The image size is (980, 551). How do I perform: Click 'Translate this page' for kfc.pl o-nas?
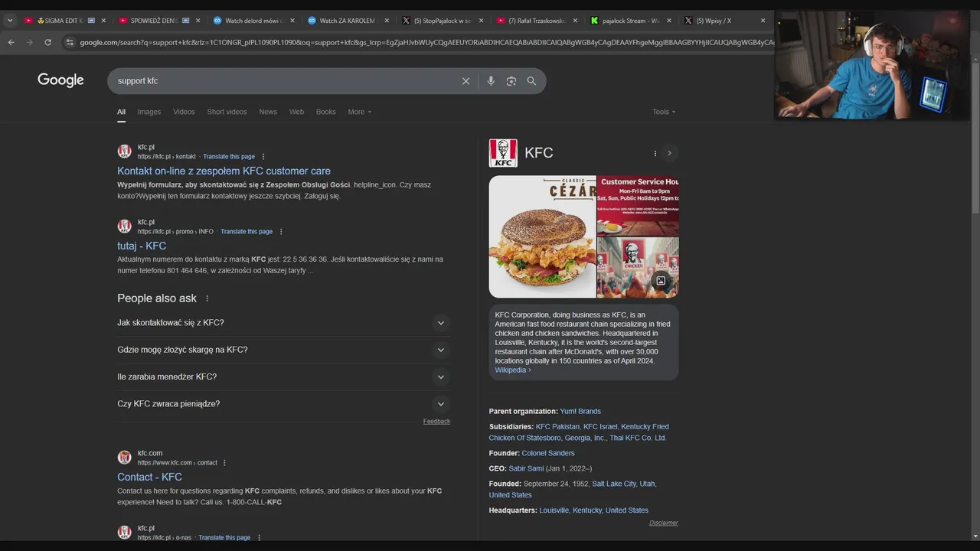[224, 538]
